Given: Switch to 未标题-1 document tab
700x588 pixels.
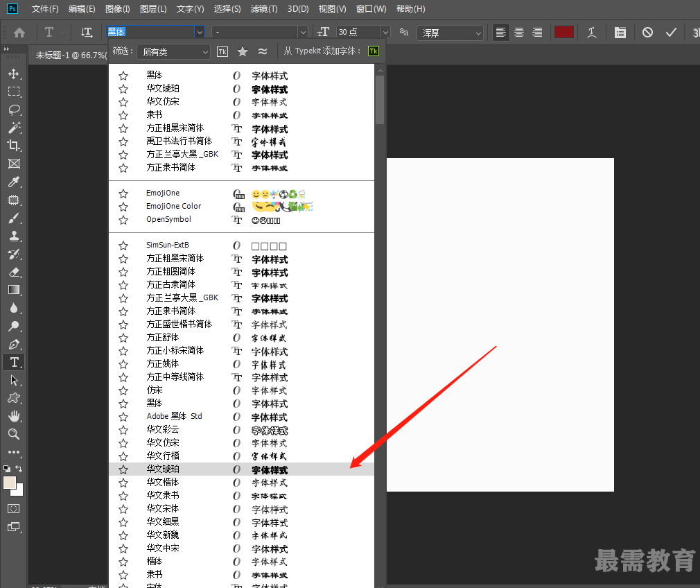Looking at the screenshot, I should pyautogui.click(x=71, y=55).
